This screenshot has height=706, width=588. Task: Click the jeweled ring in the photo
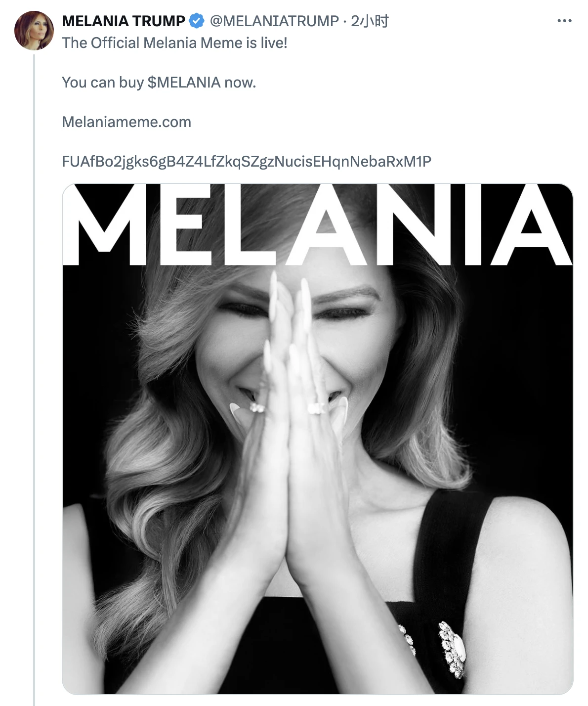(x=316, y=408)
